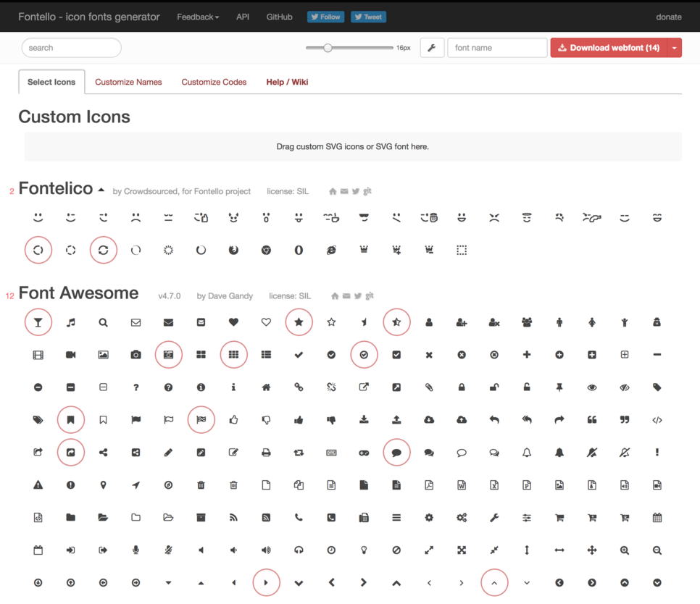Switch to Customize Names tab
The image size is (700, 604).
click(128, 82)
